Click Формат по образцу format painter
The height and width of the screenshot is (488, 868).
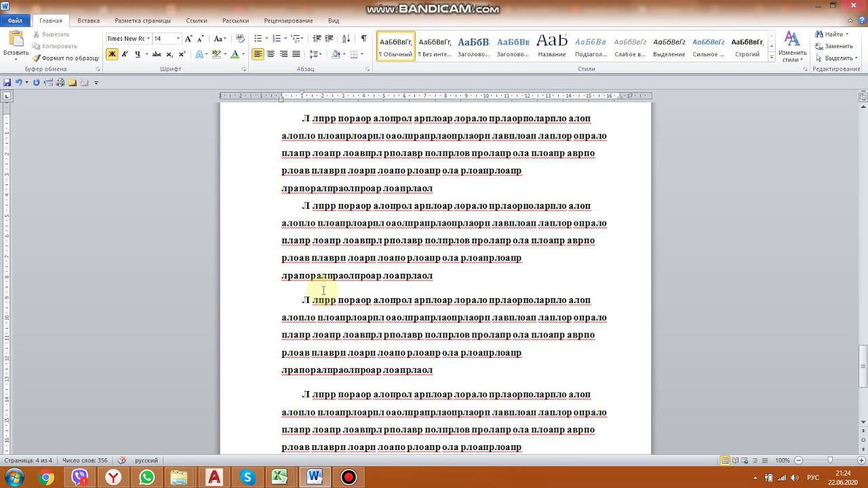[66, 58]
